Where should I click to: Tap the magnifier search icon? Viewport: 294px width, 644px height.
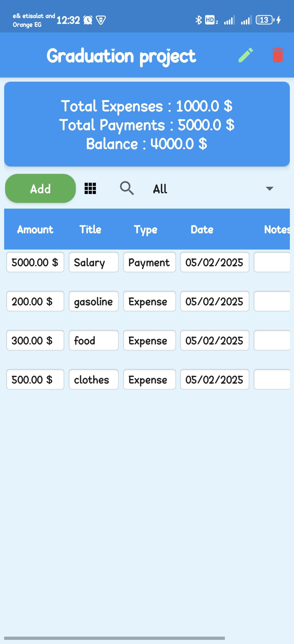pyautogui.click(x=127, y=188)
